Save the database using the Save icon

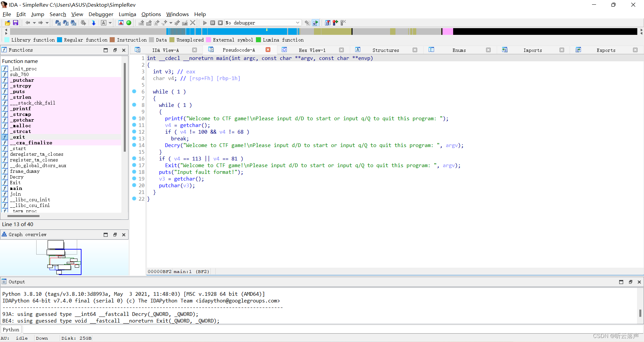(15, 23)
